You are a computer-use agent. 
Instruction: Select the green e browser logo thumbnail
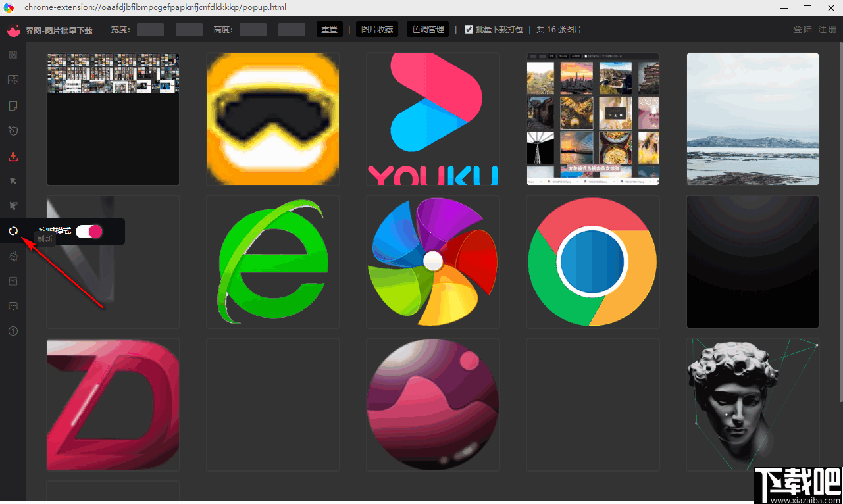point(273,262)
